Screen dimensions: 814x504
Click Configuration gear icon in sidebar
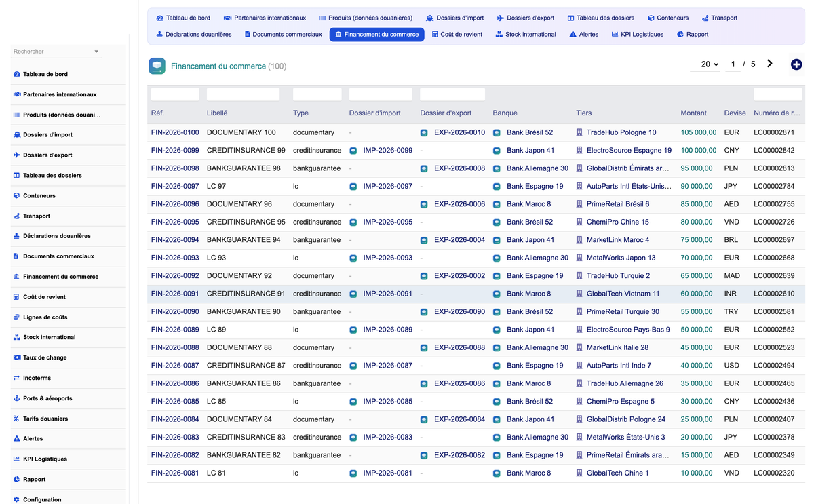17,499
